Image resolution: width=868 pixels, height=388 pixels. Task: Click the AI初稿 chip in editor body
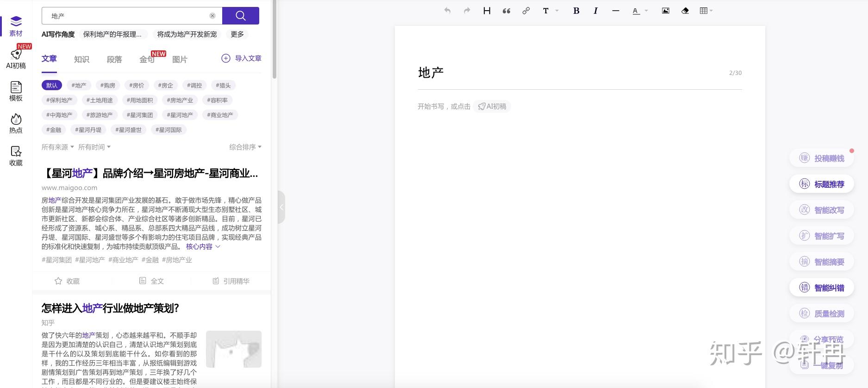click(x=492, y=106)
